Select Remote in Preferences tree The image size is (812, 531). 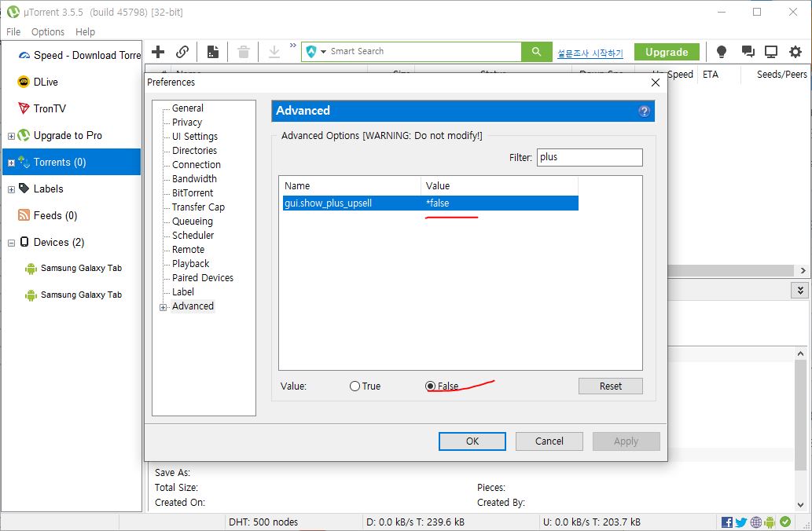[x=188, y=250]
